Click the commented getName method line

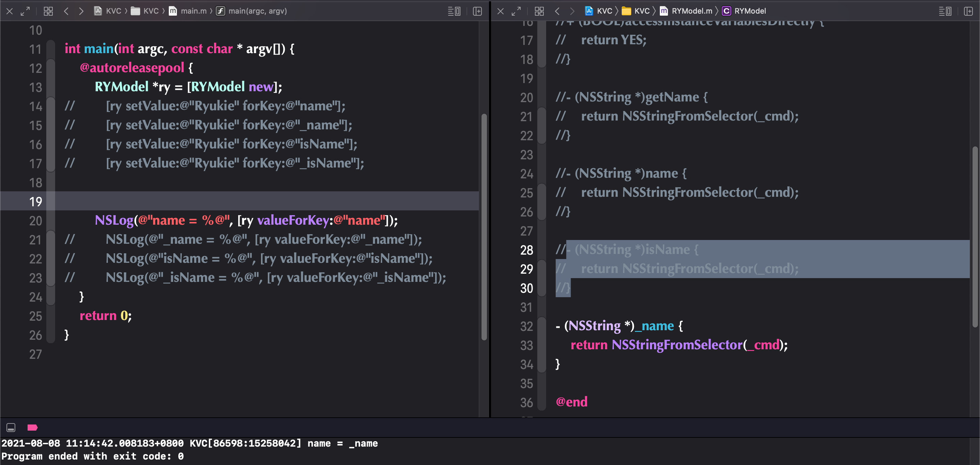point(632,97)
